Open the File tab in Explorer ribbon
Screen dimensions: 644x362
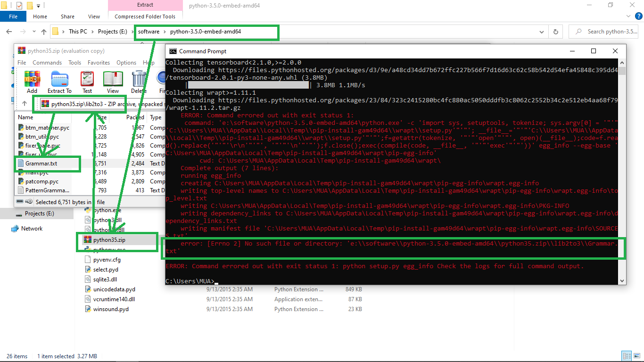(x=13, y=16)
